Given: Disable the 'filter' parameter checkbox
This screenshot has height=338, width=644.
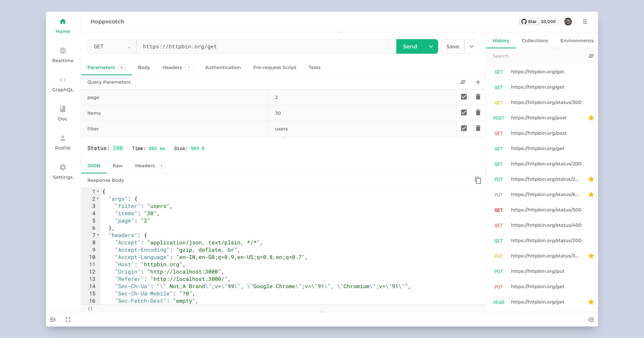Looking at the screenshot, I should 464,128.
